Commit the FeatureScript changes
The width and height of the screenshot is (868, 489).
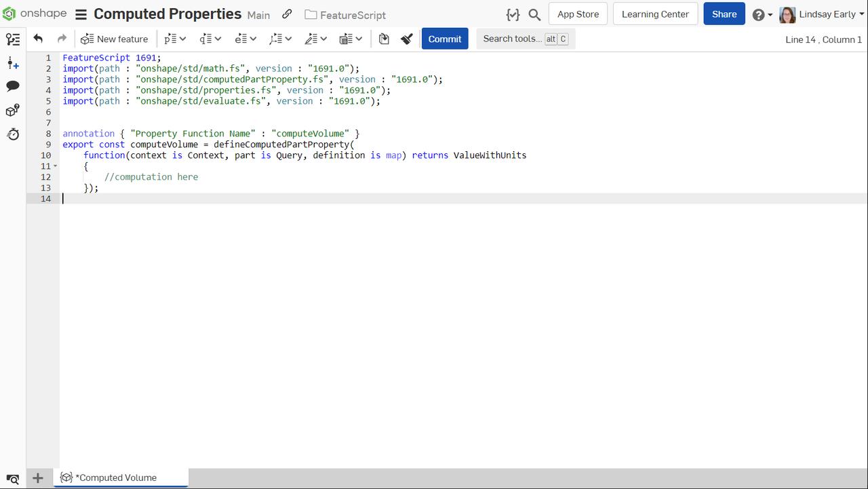pyautogui.click(x=445, y=39)
